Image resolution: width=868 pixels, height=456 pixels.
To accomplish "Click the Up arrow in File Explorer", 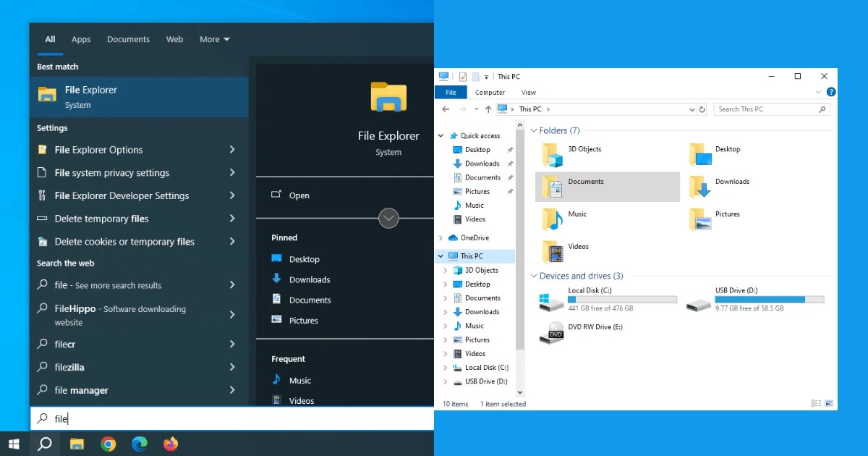I will coord(488,109).
